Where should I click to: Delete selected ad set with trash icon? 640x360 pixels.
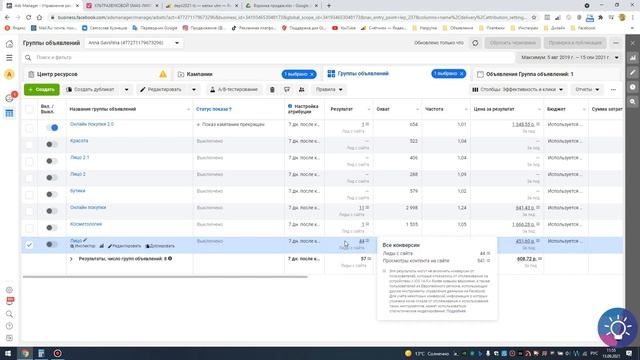click(272, 89)
